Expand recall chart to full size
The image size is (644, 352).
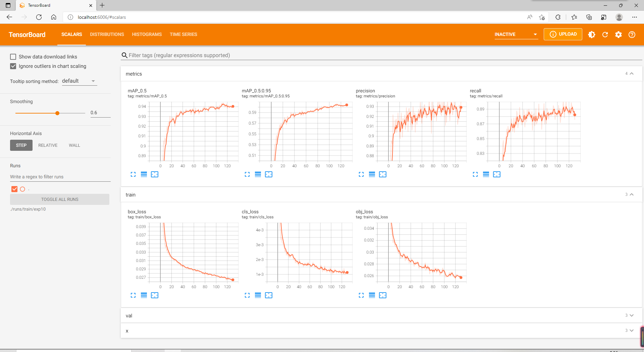coord(475,174)
